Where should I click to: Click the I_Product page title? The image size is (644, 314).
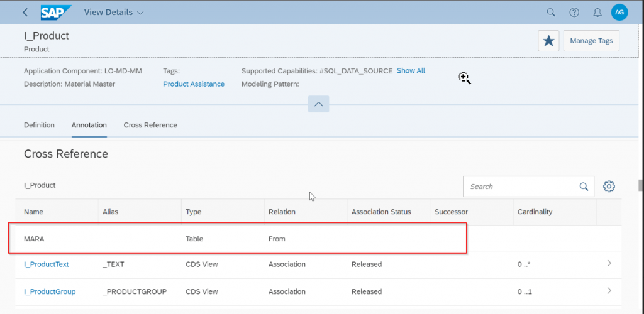pyautogui.click(x=47, y=36)
